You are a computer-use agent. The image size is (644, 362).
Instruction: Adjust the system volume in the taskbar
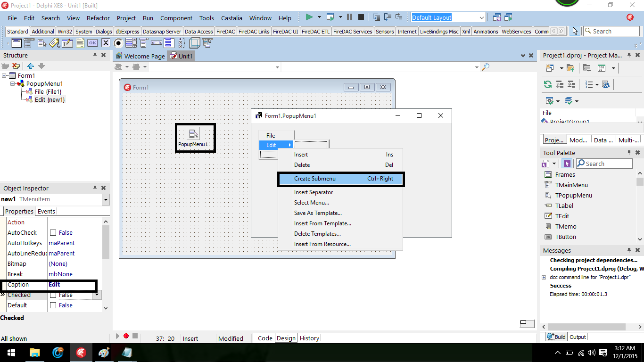point(591,352)
